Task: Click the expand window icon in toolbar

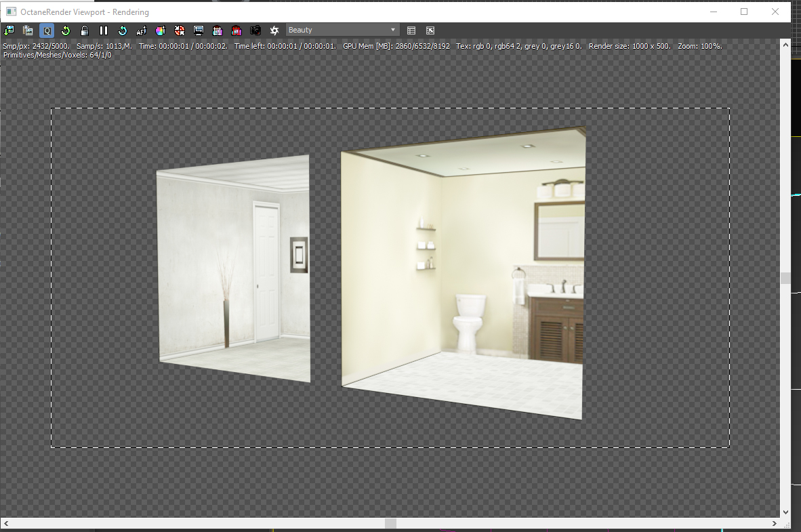Action: pyautogui.click(x=430, y=30)
